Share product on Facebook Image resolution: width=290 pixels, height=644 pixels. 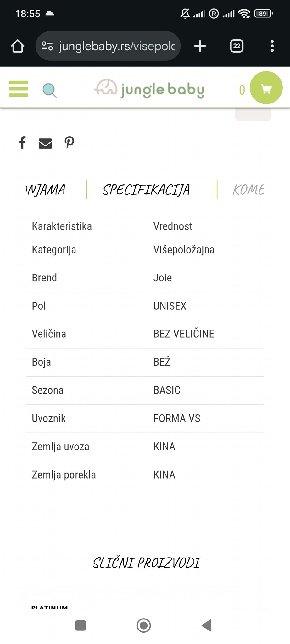(x=22, y=143)
